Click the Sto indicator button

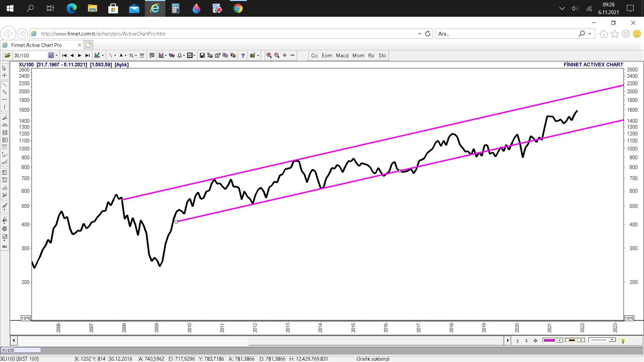pyautogui.click(x=382, y=56)
